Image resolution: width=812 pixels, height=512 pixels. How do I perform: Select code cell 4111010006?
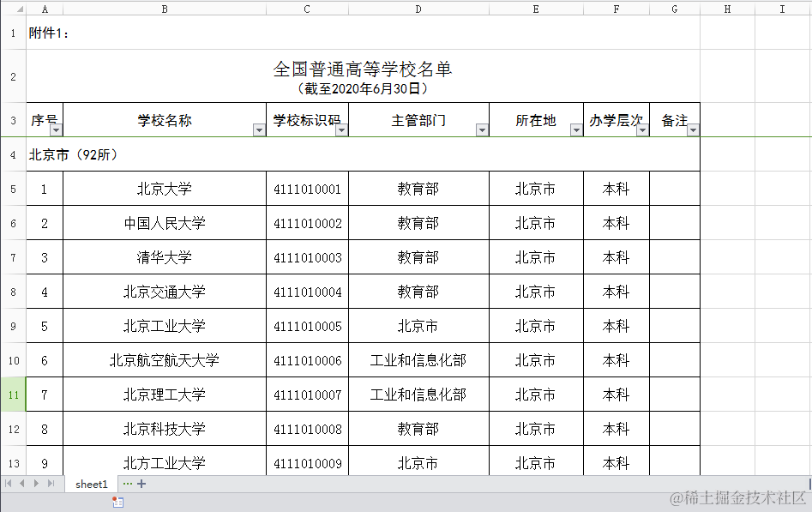click(308, 360)
